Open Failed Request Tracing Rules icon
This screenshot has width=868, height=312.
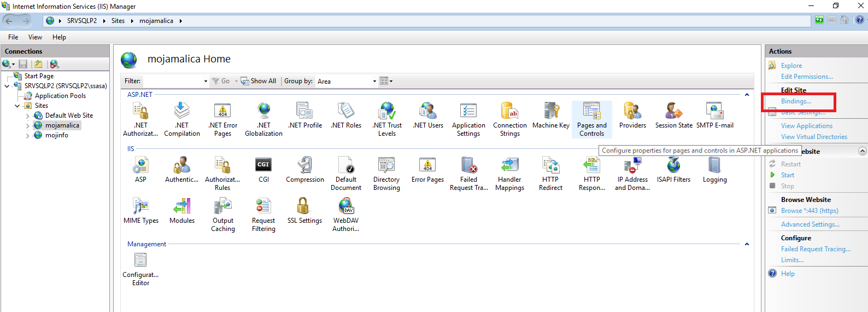[x=469, y=173]
